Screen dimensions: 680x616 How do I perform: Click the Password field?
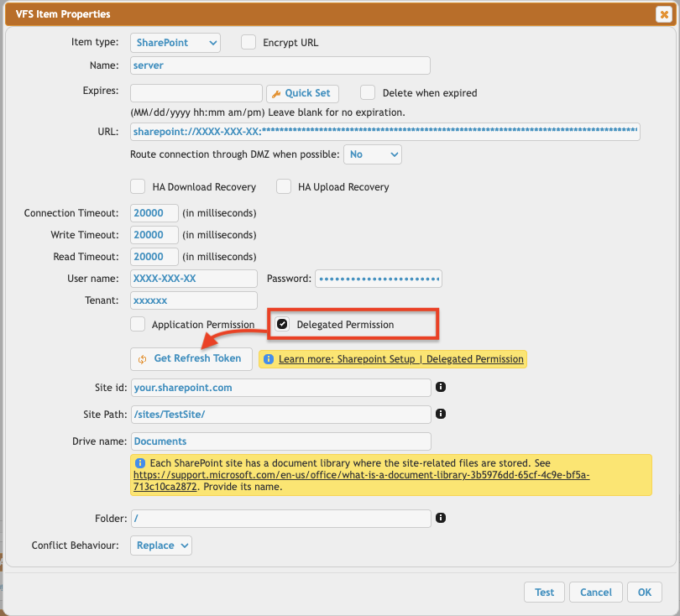[x=379, y=279]
